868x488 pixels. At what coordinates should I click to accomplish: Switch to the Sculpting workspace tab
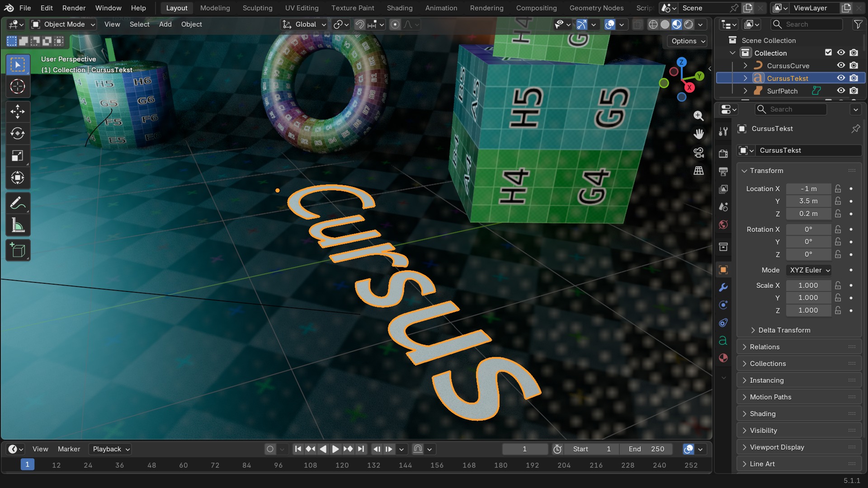click(257, 8)
